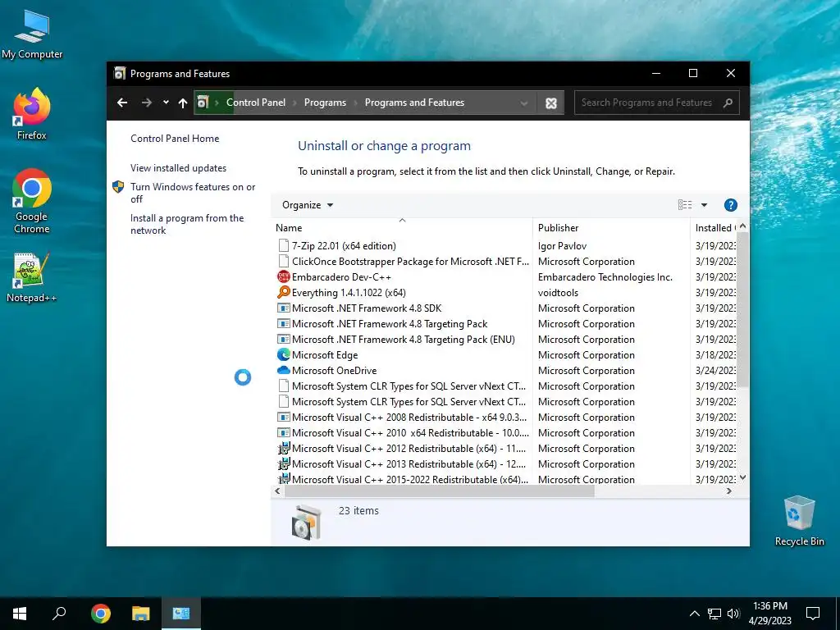Select Microsoft Visual C++ 2008 Redistributable
The width and height of the screenshot is (840, 630).
pyautogui.click(x=409, y=417)
